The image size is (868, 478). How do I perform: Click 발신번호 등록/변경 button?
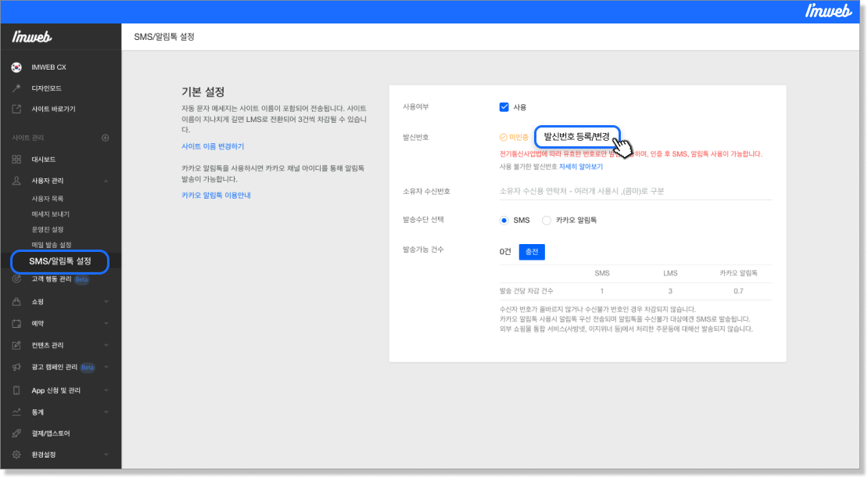pyautogui.click(x=577, y=137)
